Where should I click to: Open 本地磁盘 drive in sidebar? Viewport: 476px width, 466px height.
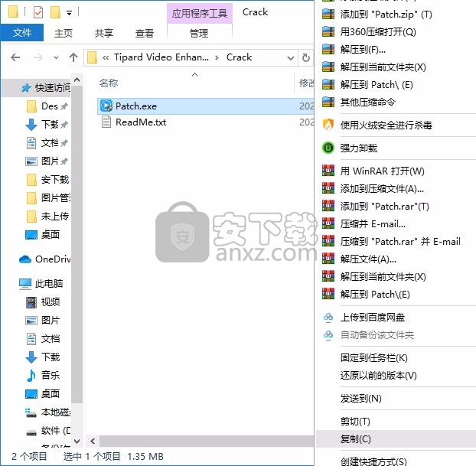click(x=47, y=412)
